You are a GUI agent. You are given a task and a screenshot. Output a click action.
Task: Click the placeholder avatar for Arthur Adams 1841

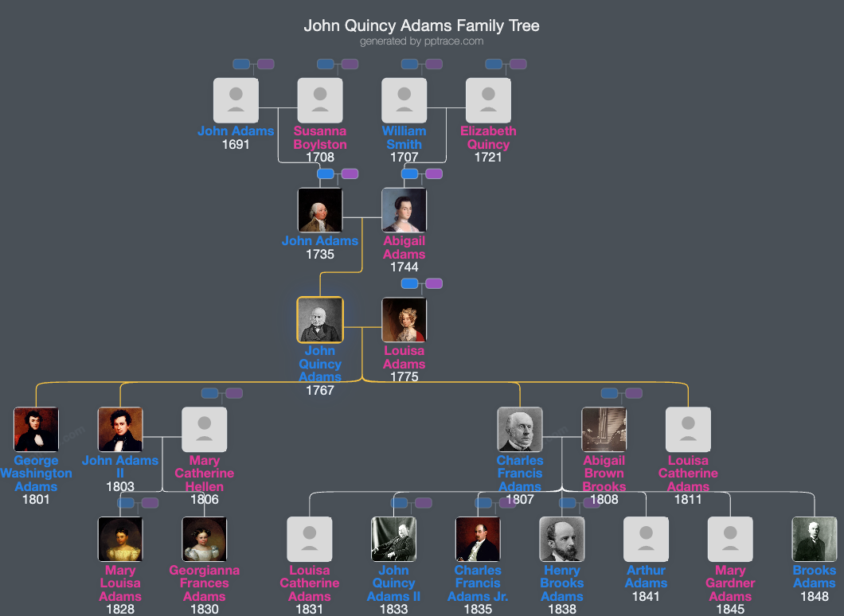pyautogui.click(x=646, y=539)
